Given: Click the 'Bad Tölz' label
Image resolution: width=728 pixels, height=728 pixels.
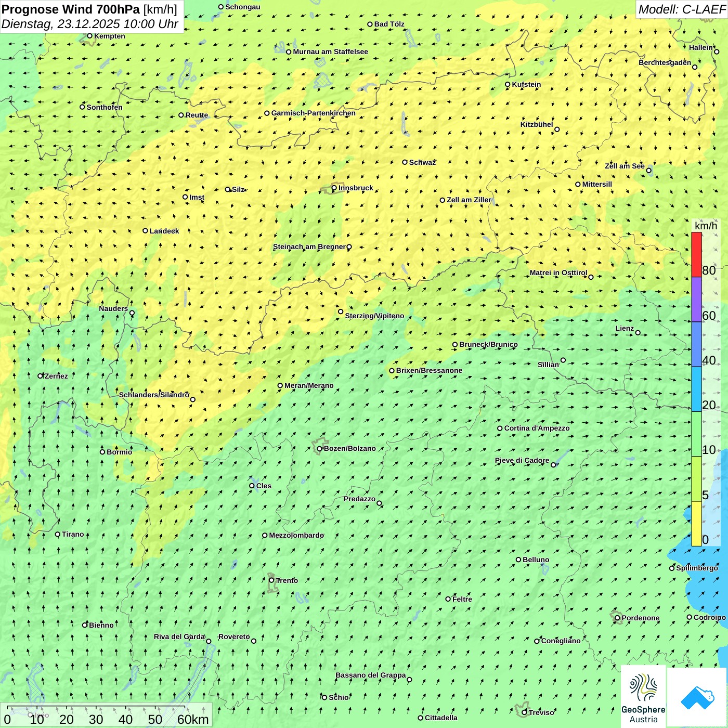Looking at the screenshot, I should (389, 24).
